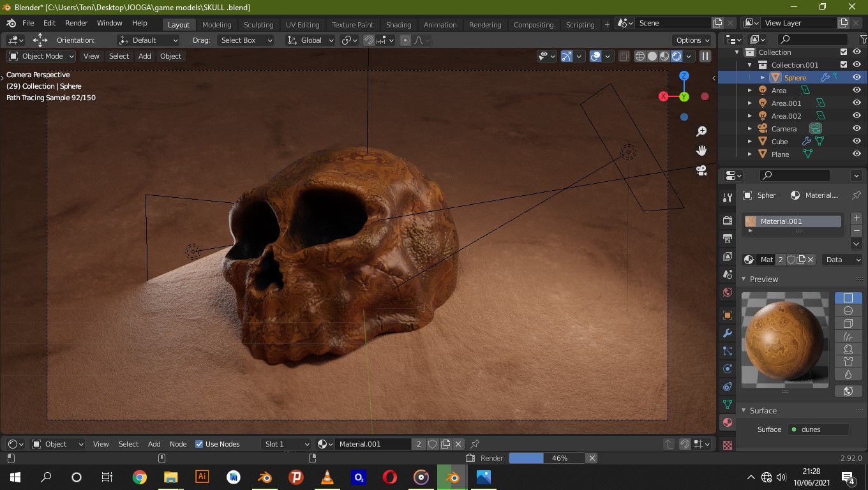The width and height of the screenshot is (868, 490).
Task: Open the Drag Select Box dropdown
Action: pyautogui.click(x=245, y=40)
